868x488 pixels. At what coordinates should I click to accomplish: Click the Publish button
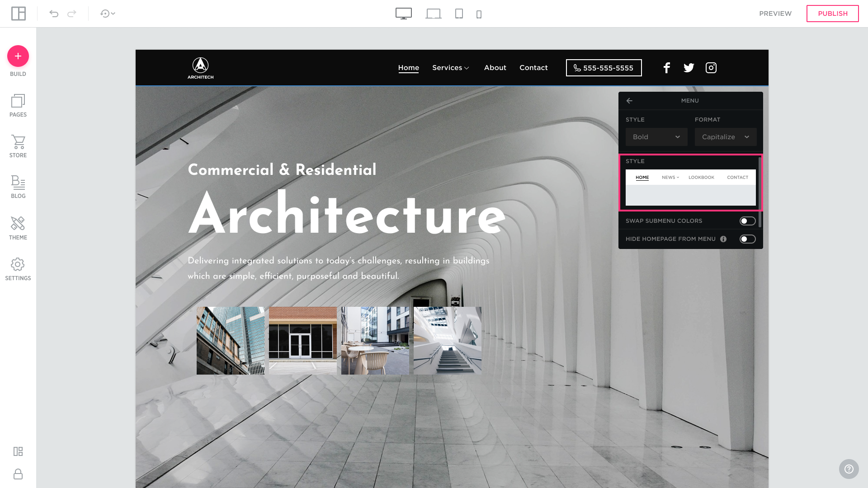(832, 14)
